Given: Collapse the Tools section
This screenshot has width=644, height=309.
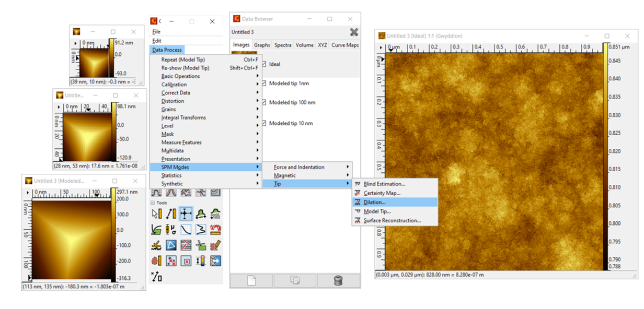Looking at the screenshot, I should pyautogui.click(x=153, y=203).
